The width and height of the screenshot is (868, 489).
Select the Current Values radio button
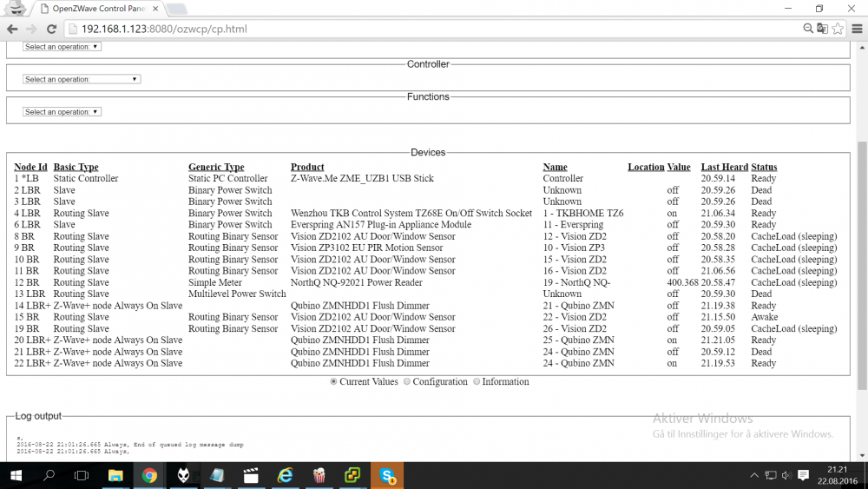(x=334, y=381)
